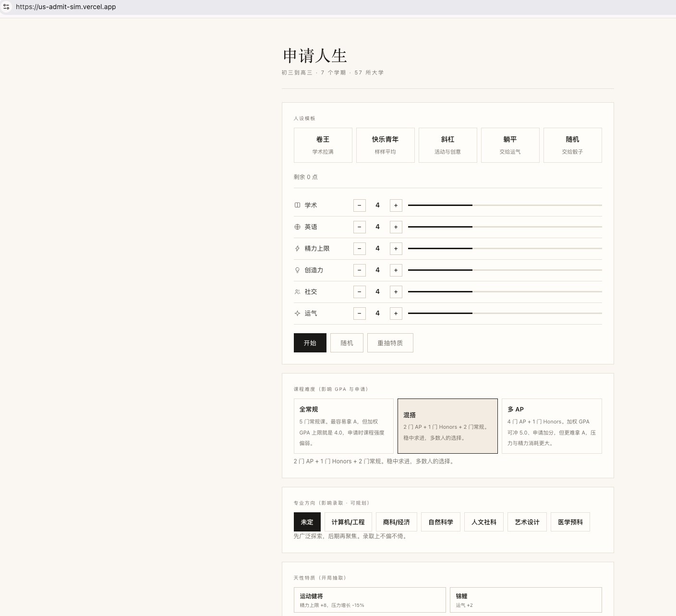Select 计算机/工程 as major direction

click(x=348, y=522)
